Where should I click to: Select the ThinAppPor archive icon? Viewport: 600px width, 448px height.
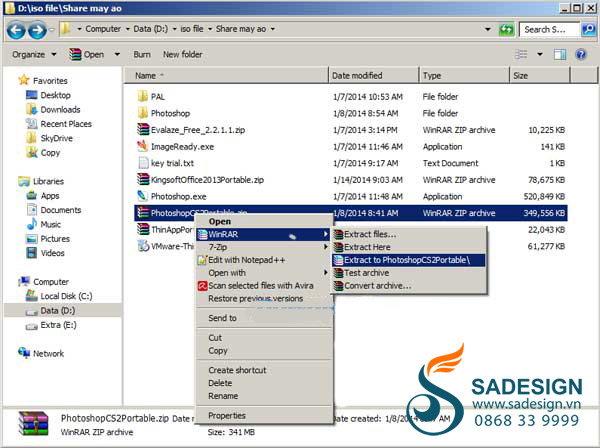143,229
